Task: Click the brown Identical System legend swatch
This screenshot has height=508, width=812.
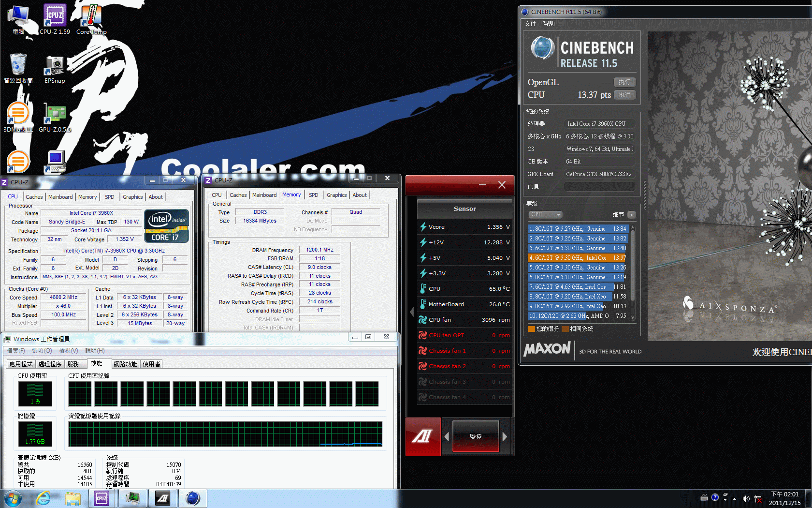Action: [565, 329]
